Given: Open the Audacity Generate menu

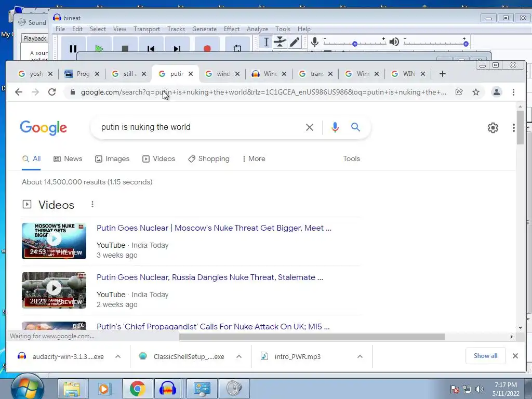Looking at the screenshot, I should pyautogui.click(x=204, y=29).
